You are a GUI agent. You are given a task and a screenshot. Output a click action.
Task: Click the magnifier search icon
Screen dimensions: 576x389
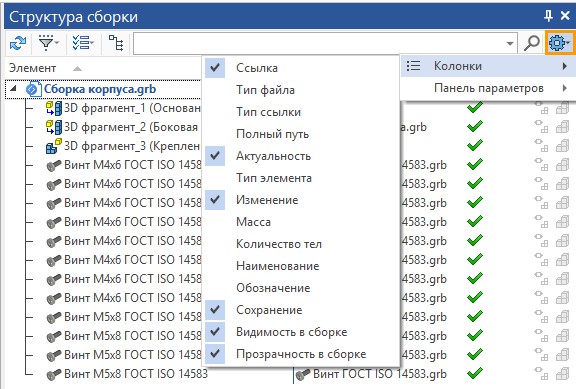[x=532, y=43]
